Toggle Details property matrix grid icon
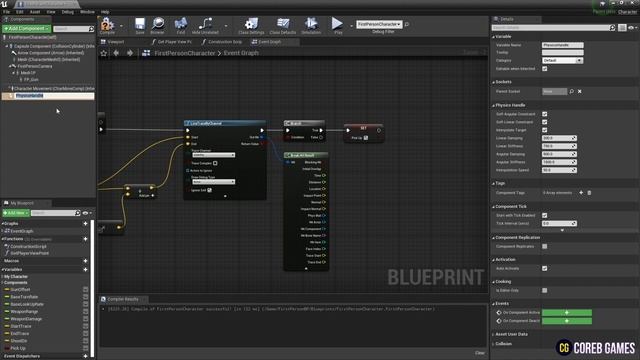The height and width of the screenshot is (360, 640). (x=622, y=28)
